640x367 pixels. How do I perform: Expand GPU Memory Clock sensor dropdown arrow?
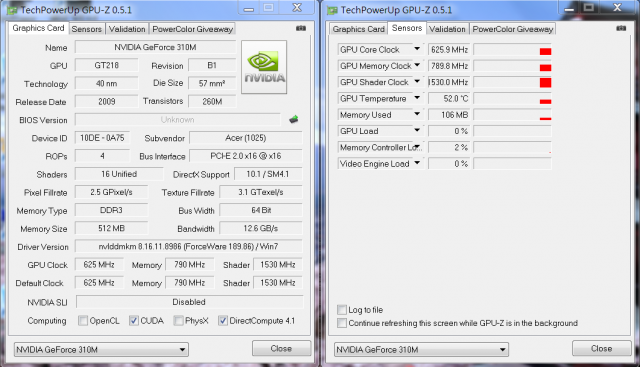pos(417,65)
